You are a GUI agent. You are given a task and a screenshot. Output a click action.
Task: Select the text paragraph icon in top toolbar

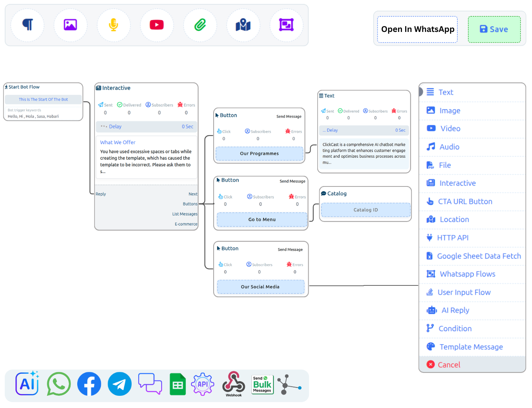click(x=28, y=25)
